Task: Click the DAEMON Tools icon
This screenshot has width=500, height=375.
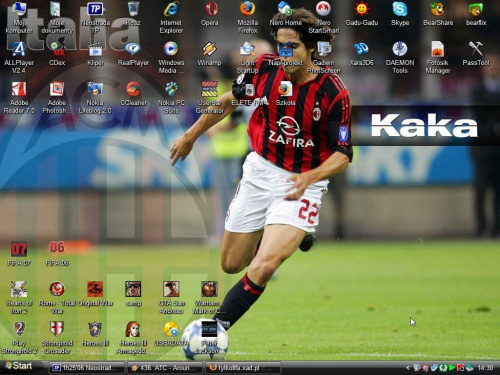Action: [x=400, y=57]
